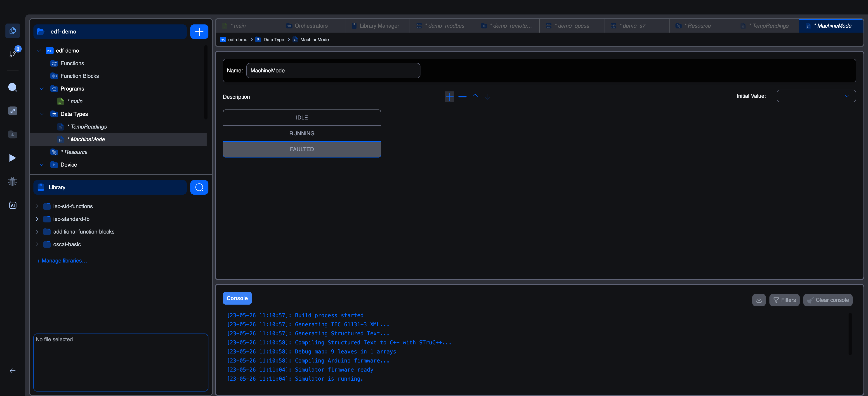Collapse the Device tree node
The image size is (868, 396).
tap(41, 165)
